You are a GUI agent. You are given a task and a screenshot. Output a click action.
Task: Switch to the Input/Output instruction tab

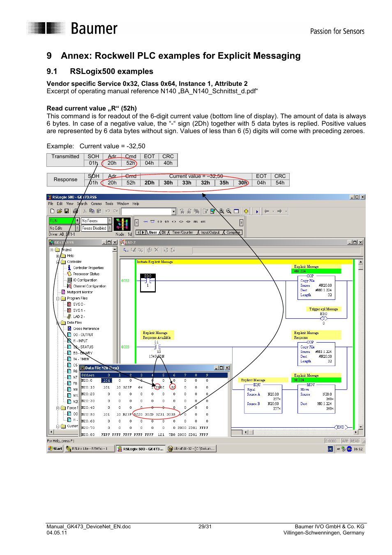coord(210,233)
